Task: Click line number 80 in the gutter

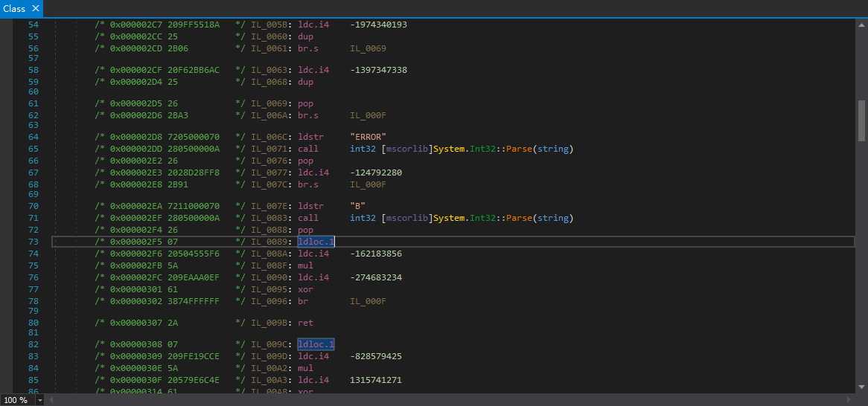Action: coord(33,323)
